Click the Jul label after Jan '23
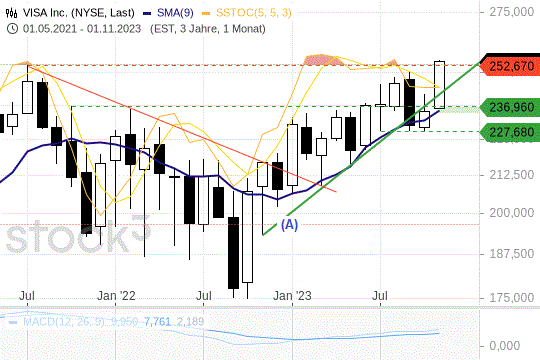This screenshot has height=360, width=540. coord(380,296)
